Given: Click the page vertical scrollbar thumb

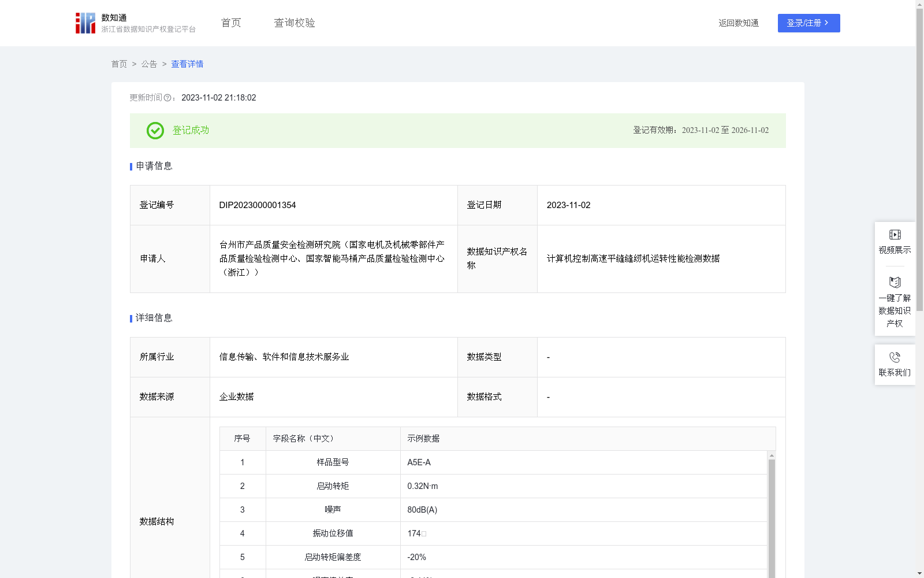Looking at the screenshot, I should 920,160.
